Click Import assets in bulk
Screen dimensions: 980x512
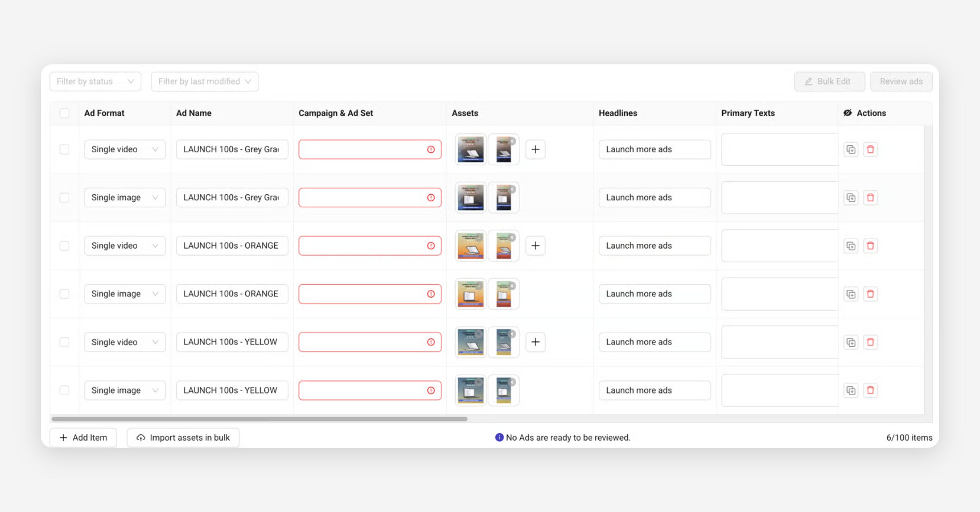pos(183,438)
